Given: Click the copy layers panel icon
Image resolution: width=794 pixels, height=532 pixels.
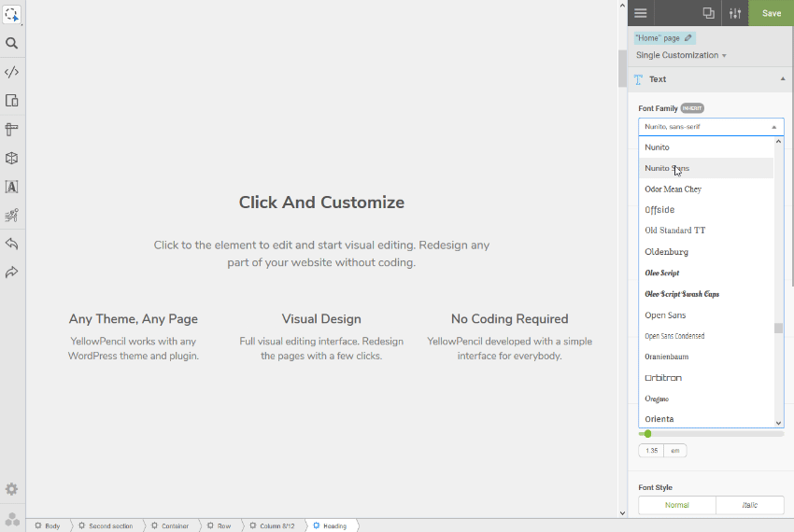Looking at the screenshot, I should 708,13.
